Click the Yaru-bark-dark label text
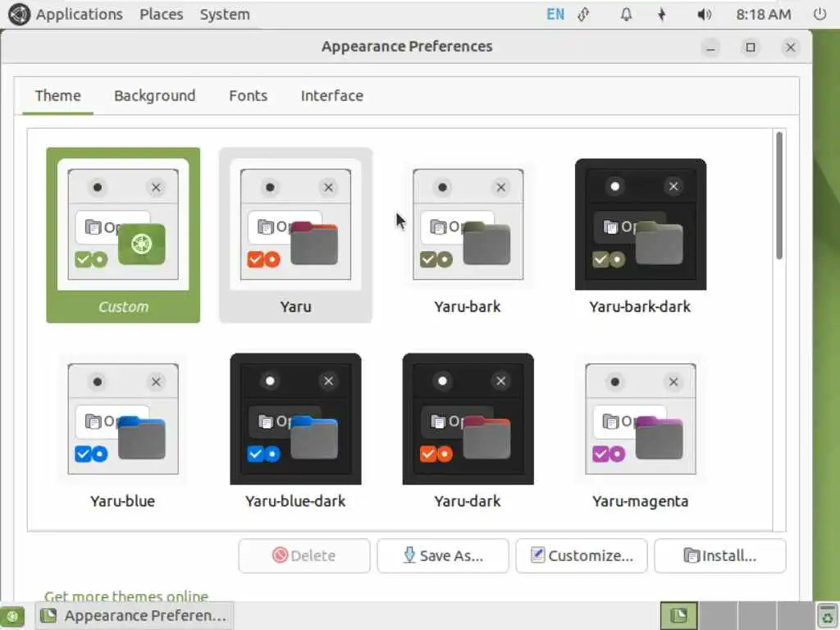The height and width of the screenshot is (630, 840). 640,307
